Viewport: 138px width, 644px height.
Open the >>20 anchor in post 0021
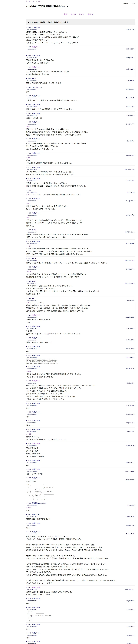pos(29,272)
